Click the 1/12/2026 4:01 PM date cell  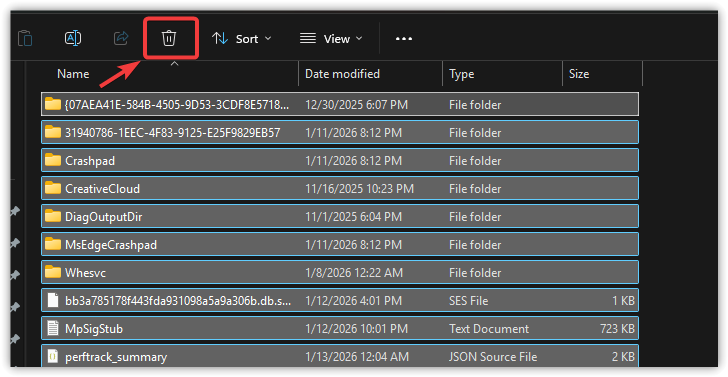coord(353,301)
